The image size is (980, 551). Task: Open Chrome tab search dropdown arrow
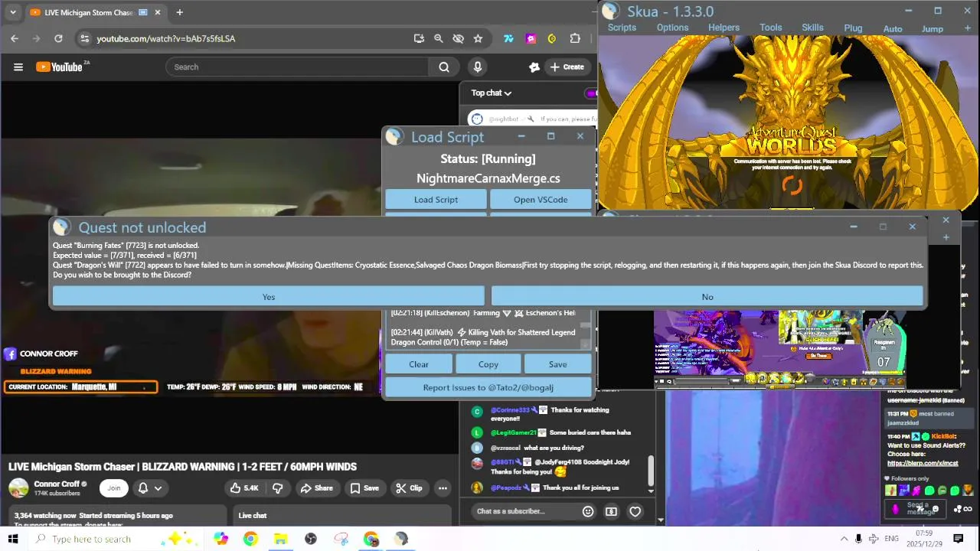tap(13, 12)
